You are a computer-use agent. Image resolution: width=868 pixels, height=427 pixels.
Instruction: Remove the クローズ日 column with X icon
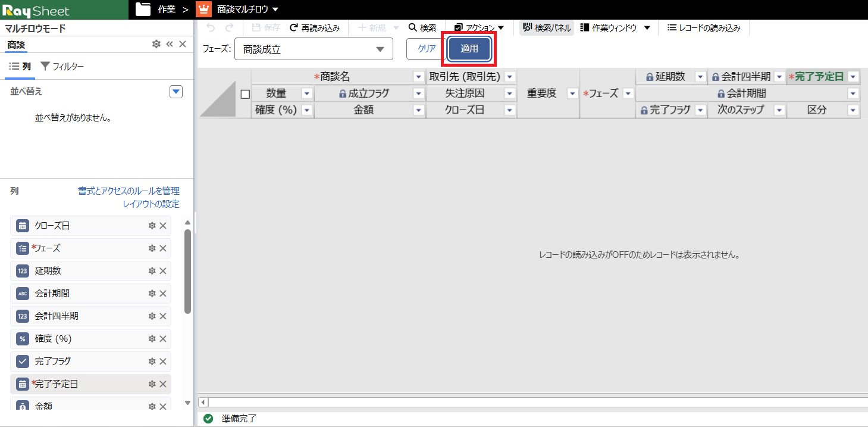[x=162, y=226]
